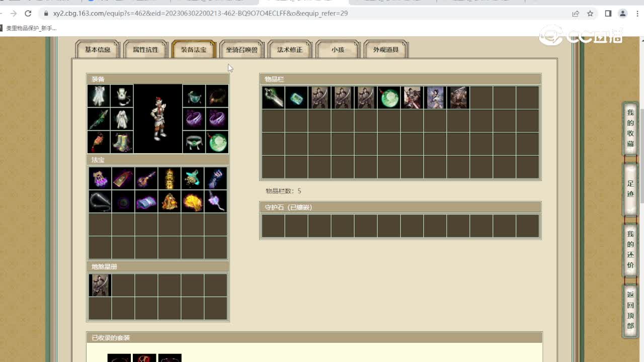Click the 守护石（已镶嵌） header
This screenshot has width=644, height=362.
[400, 207]
